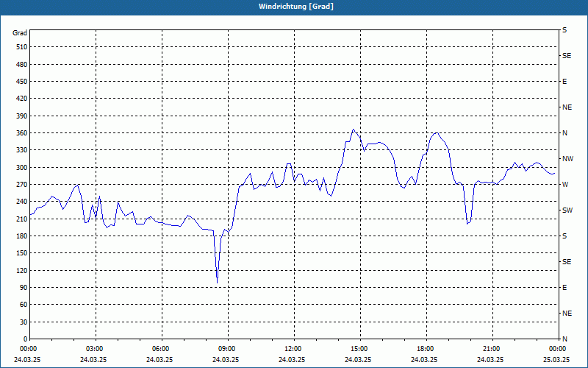Select the 12:00 time label

[293, 349]
